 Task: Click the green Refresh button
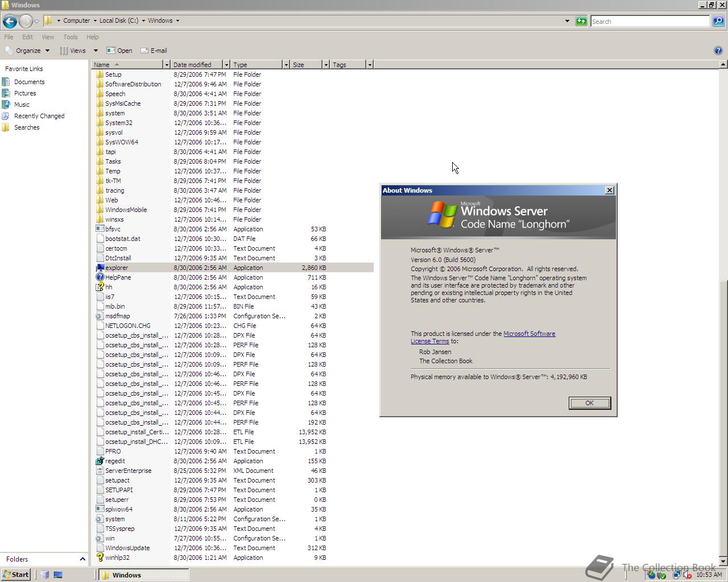[x=581, y=21]
